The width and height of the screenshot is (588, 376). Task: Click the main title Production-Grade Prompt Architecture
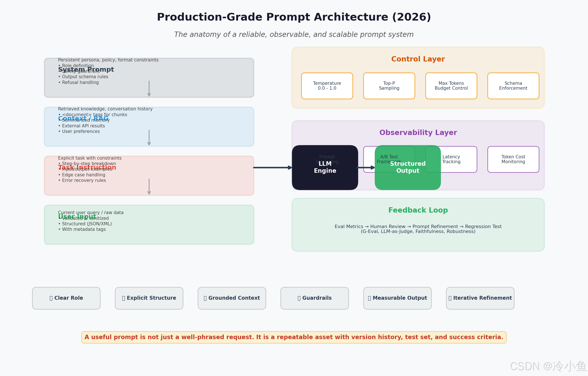294,17
